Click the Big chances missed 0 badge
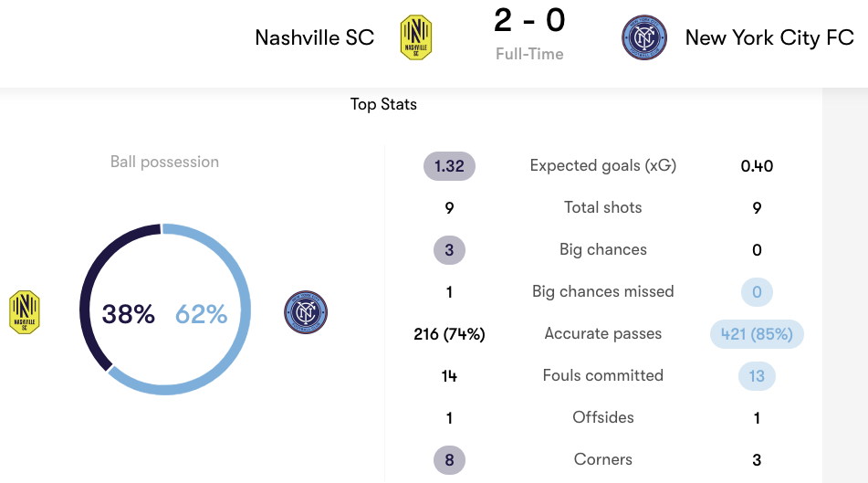This screenshot has width=868, height=483. pyautogui.click(x=757, y=292)
